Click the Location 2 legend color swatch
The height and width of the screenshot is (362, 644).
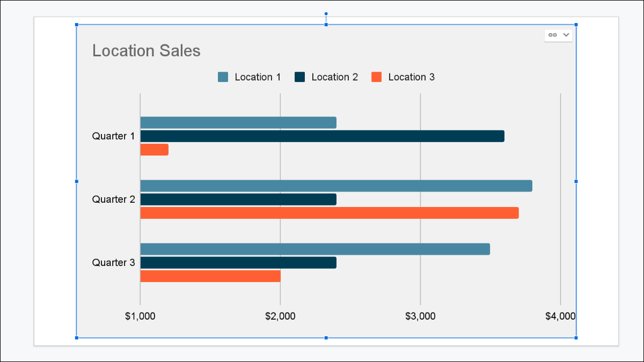300,77
